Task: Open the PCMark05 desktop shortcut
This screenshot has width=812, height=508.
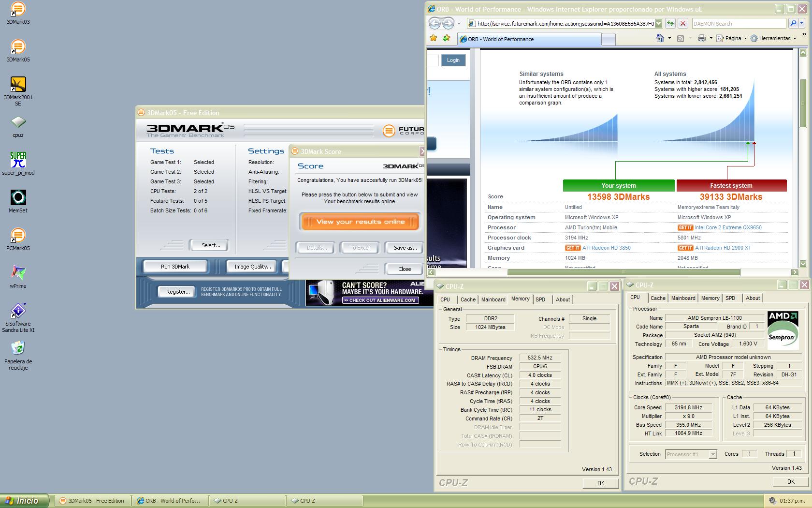Action: (18, 239)
